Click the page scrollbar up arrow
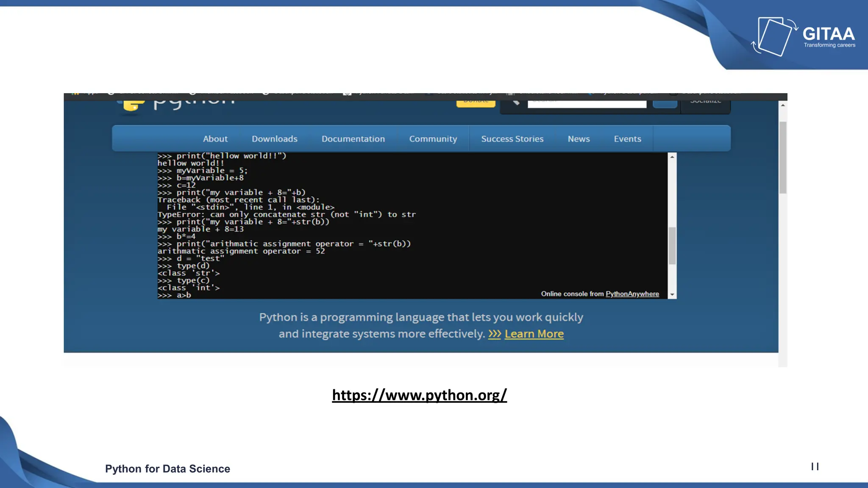Image resolution: width=868 pixels, height=488 pixels. point(783,105)
